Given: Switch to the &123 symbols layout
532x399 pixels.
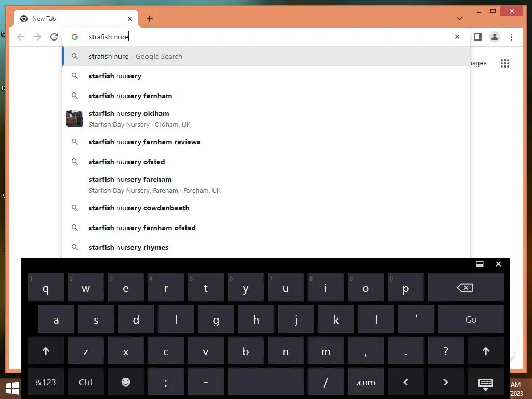Looking at the screenshot, I should coord(46,382).
